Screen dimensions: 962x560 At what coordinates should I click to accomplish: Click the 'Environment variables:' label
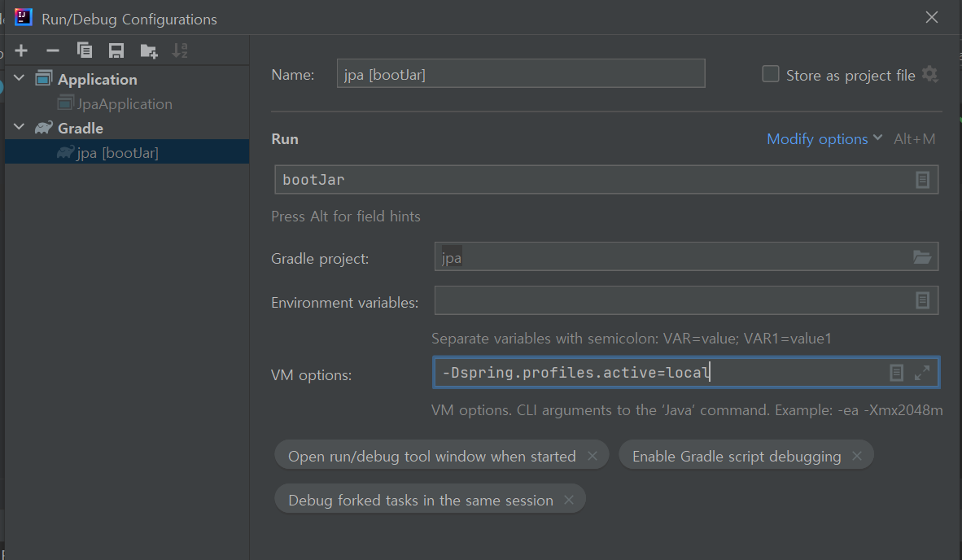click(x=345, y=303)
